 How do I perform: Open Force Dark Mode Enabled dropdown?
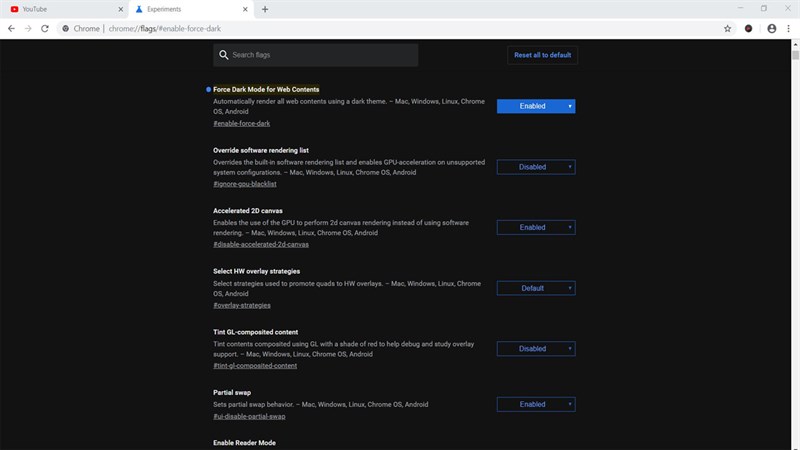536,106
